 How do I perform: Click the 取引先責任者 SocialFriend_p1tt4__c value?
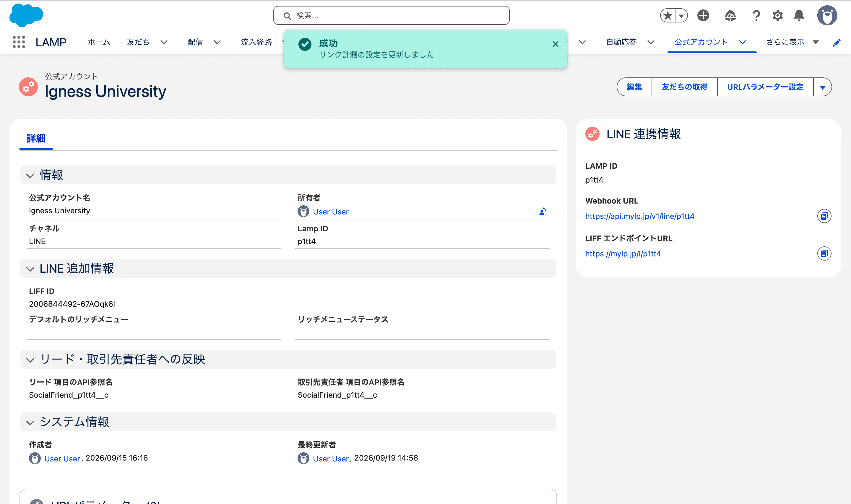point(337,395)
